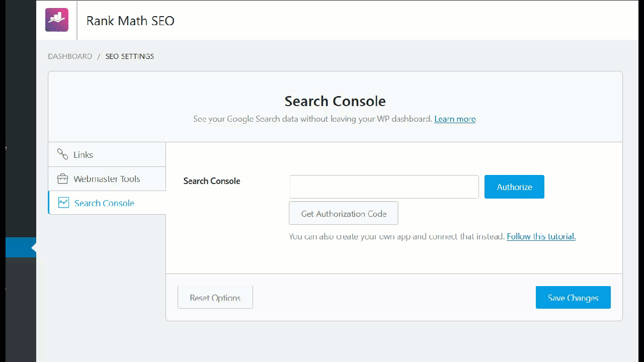Click the Search Console page heading
The width and height of the screenshot is (644, 362).
[x=335, y=101]
